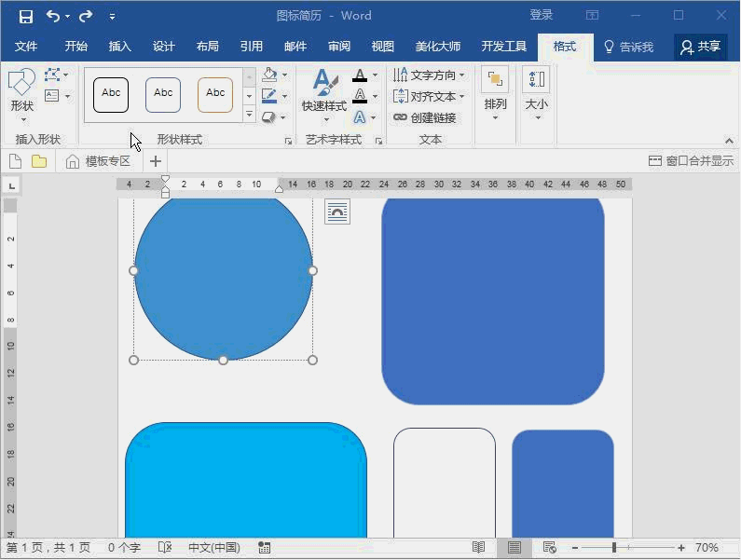Open the new-document icon below ribbon
741x560 pixels.
(x=15, y=161)
